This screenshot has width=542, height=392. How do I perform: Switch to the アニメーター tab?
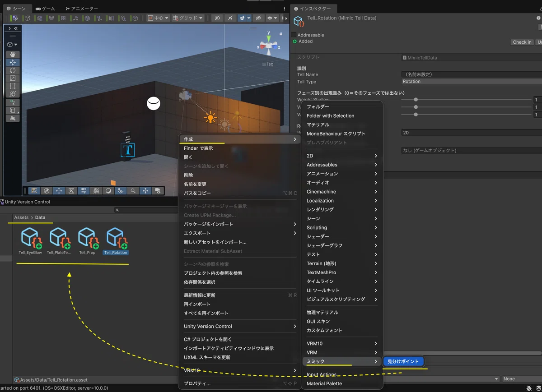point(81,9)
